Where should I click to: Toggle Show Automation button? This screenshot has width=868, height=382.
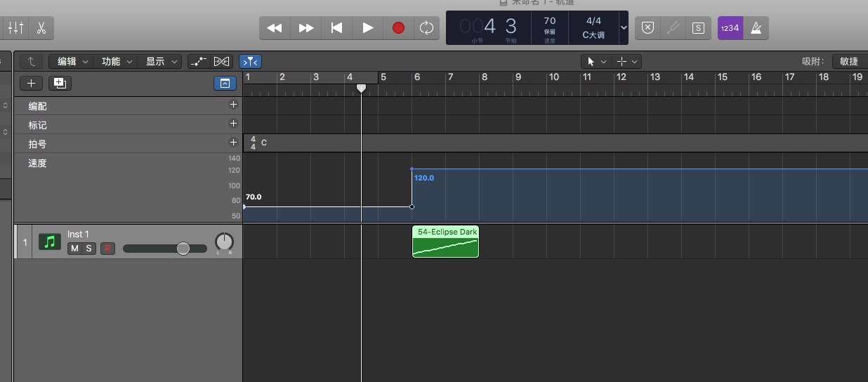pos(199,61)
